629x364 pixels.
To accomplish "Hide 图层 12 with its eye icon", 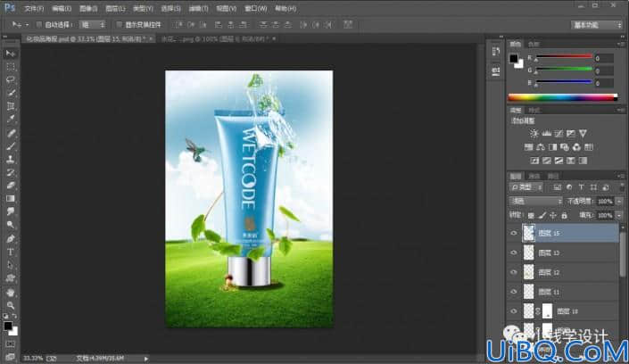I will point(514,272).
